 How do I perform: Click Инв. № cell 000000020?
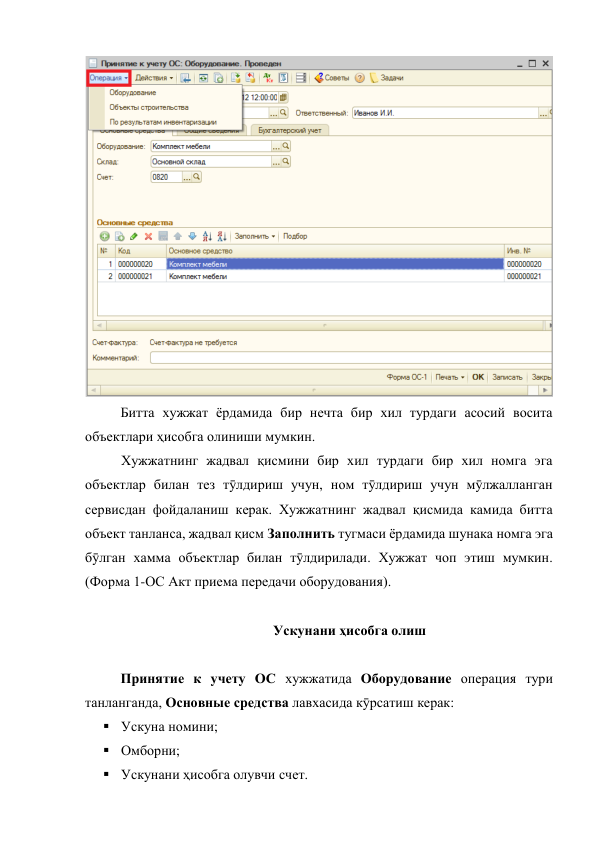click(x=528, y=264)
